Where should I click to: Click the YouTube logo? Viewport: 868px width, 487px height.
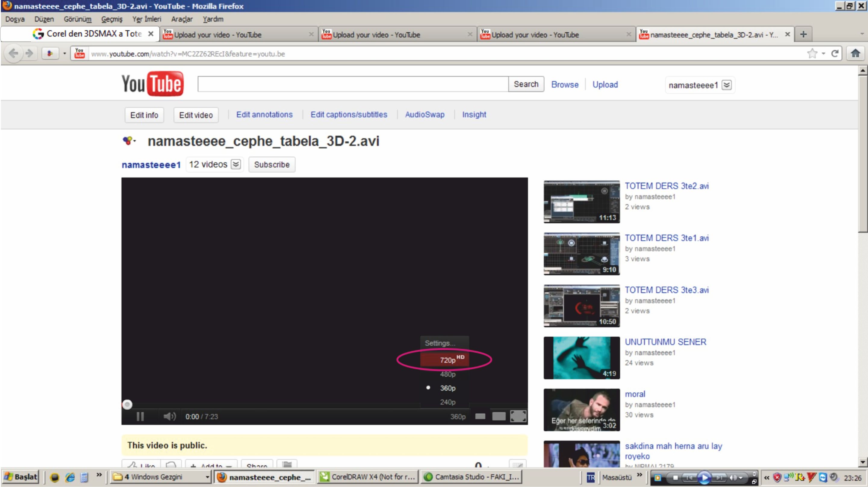coord(152,83)
